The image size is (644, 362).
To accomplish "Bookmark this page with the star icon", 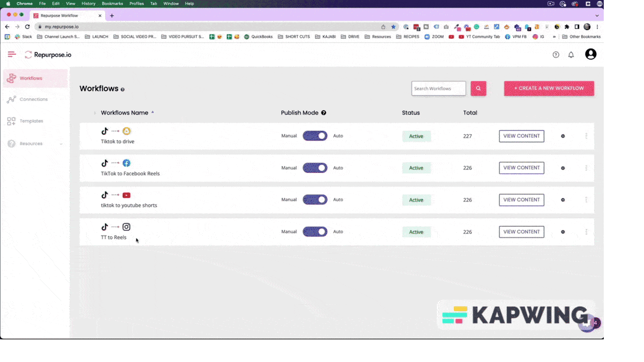I will pyautogui.click(x=393, y=27).
